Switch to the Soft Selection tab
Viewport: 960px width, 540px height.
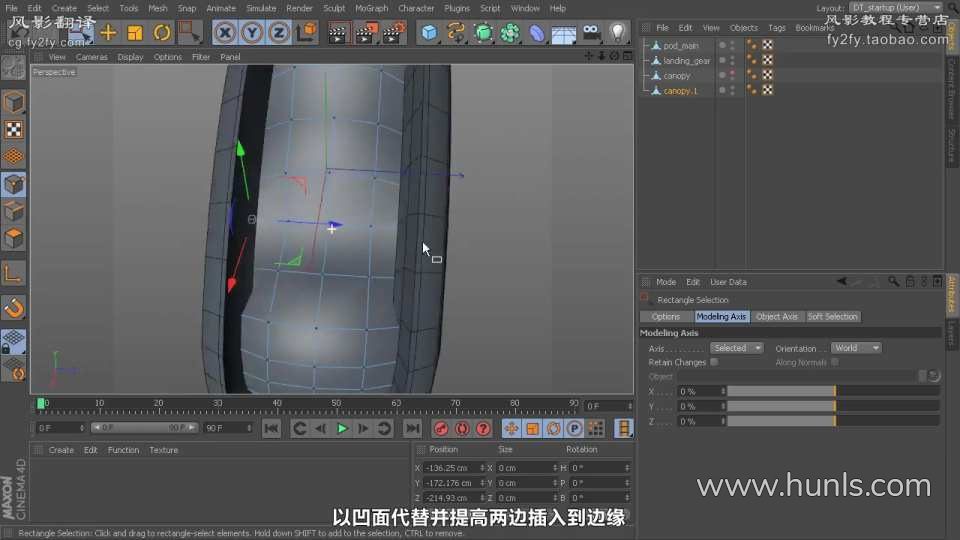click(832, 317)
